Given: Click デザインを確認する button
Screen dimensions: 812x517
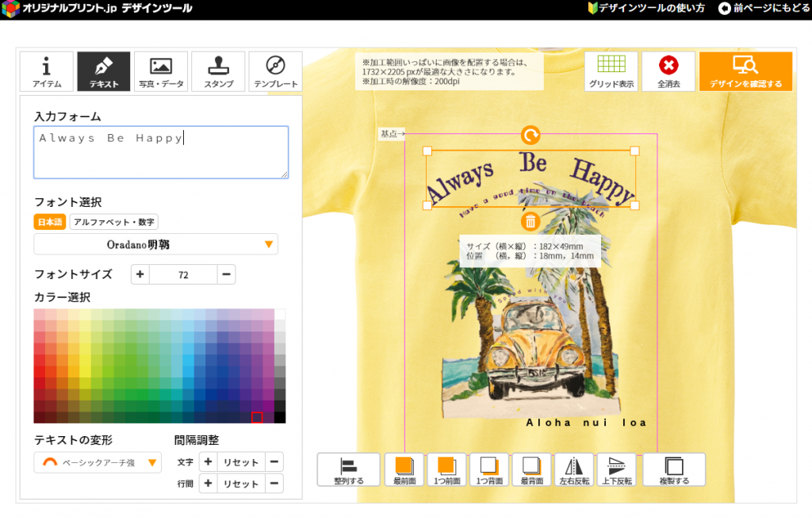Looking at the screenshot, I should (745, 71).
